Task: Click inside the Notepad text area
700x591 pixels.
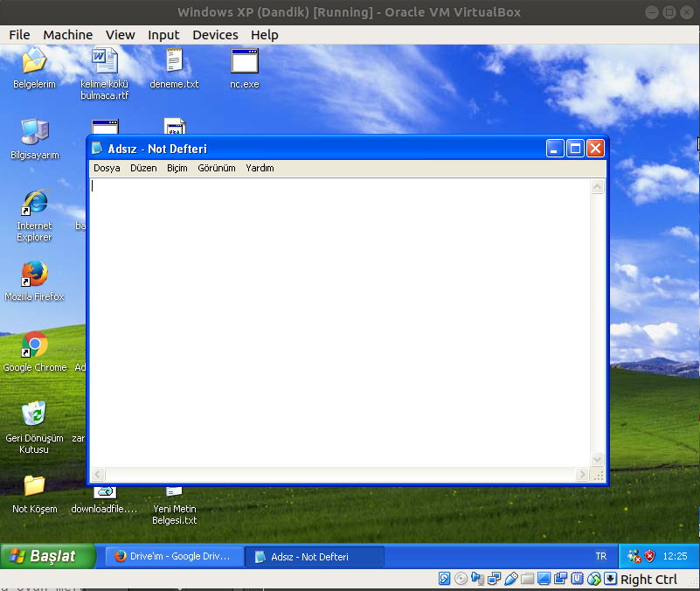Action: click(340, 323)
